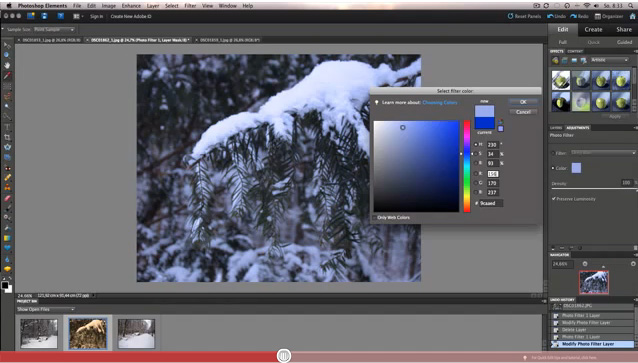Open the Organizer
This screenshot has width=638, height=363.
(609, 16)
